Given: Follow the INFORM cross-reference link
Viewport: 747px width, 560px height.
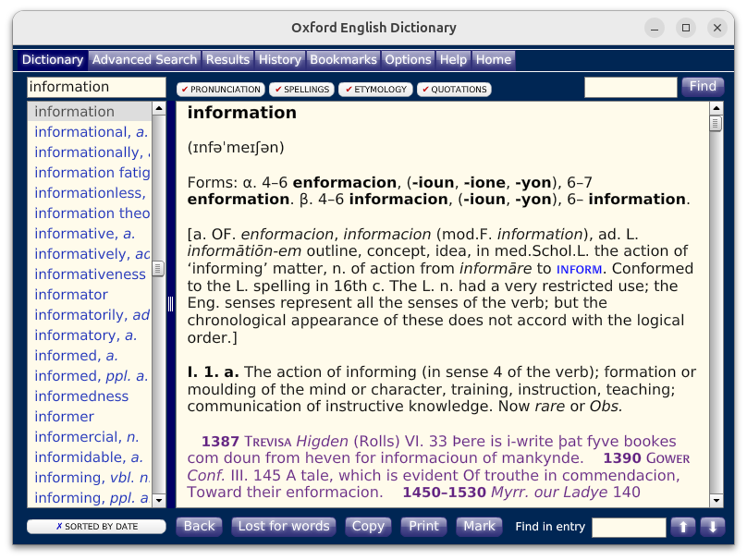Looking at the screenshot, I should (x=580, y=269).
